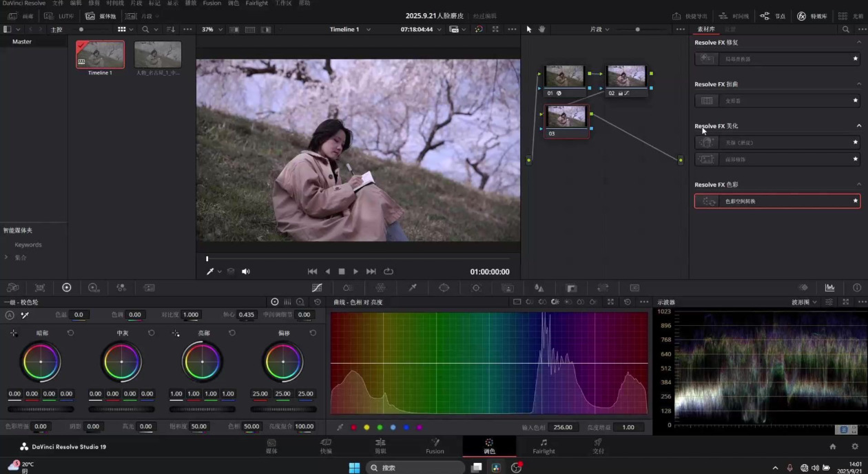Screen dimensions: 868x474
Task: Favorite the 色彩空间转换 effect star
Action: (x=856, y=201)
